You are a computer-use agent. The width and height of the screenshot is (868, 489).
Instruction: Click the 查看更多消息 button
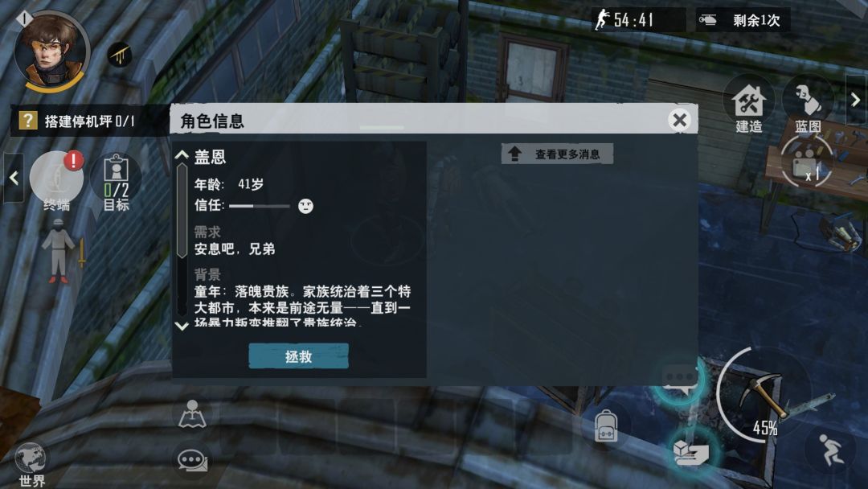[x=557, y=154]
